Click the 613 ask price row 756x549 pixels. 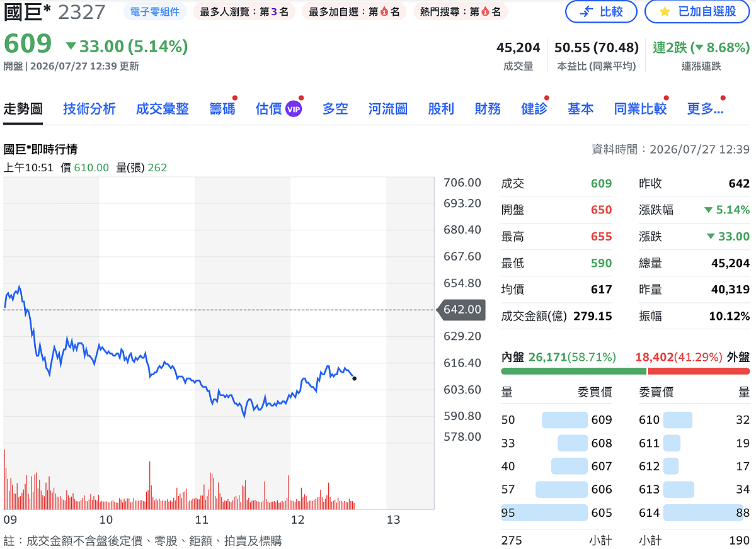(x=694, y=489)
